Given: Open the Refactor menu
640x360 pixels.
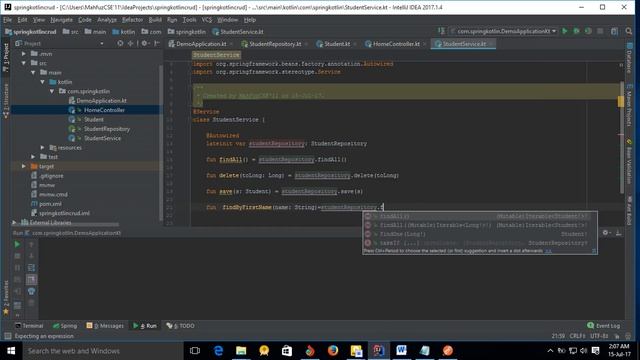Looking at the screenshot, I should [x=132, y=20].
